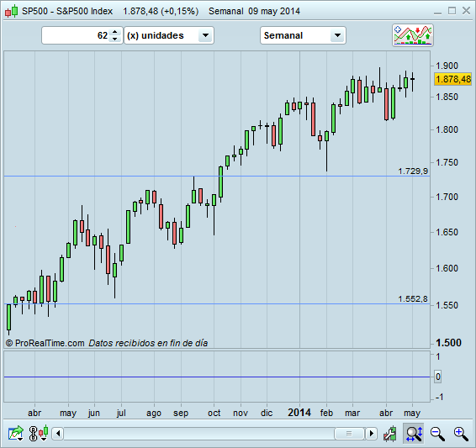Increase the units count with up arrow
This screenshot has width=476, height=448.
click(114, 32)
